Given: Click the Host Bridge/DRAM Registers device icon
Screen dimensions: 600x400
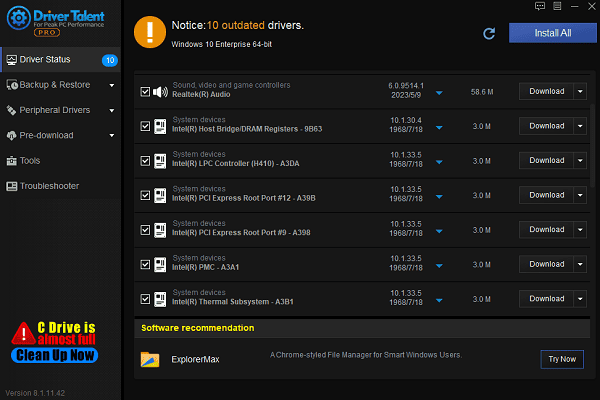Looking at the screenshot, I should [x=160, y=126].
